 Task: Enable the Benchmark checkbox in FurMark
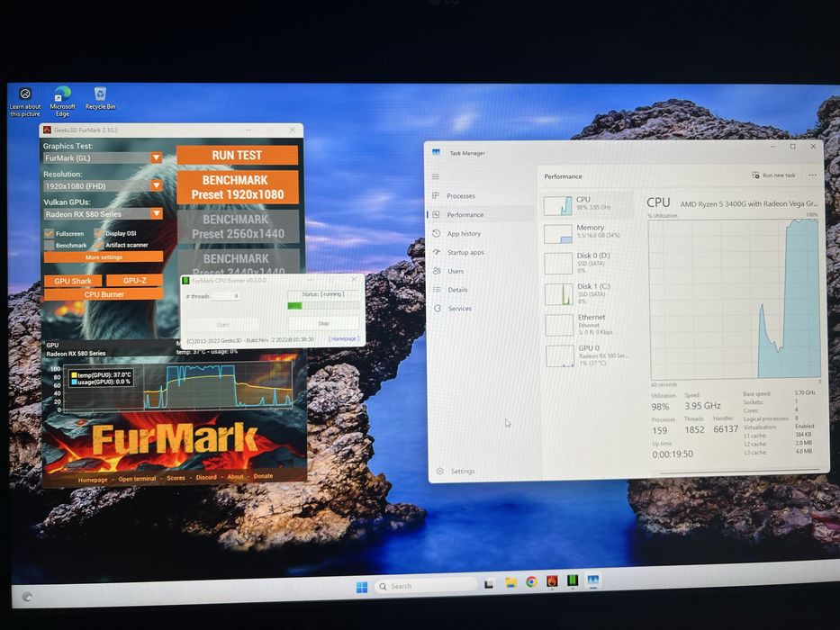tap(50, 246)
